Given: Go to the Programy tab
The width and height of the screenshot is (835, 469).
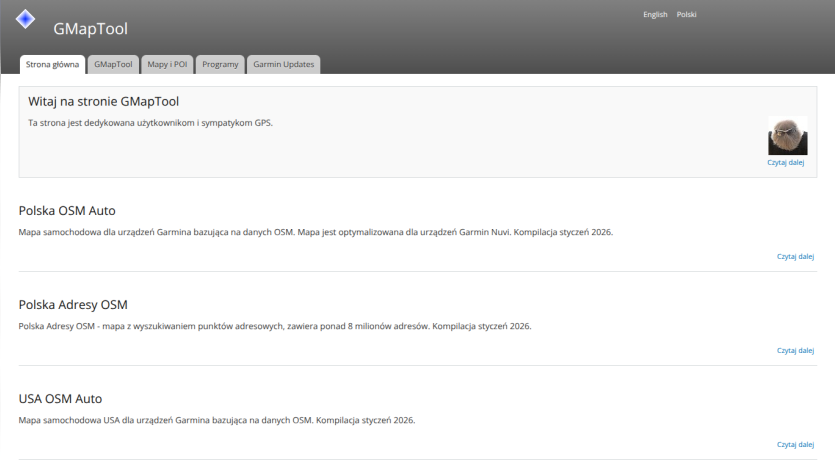Looking at the screenshot, I should tap(220, 64).
